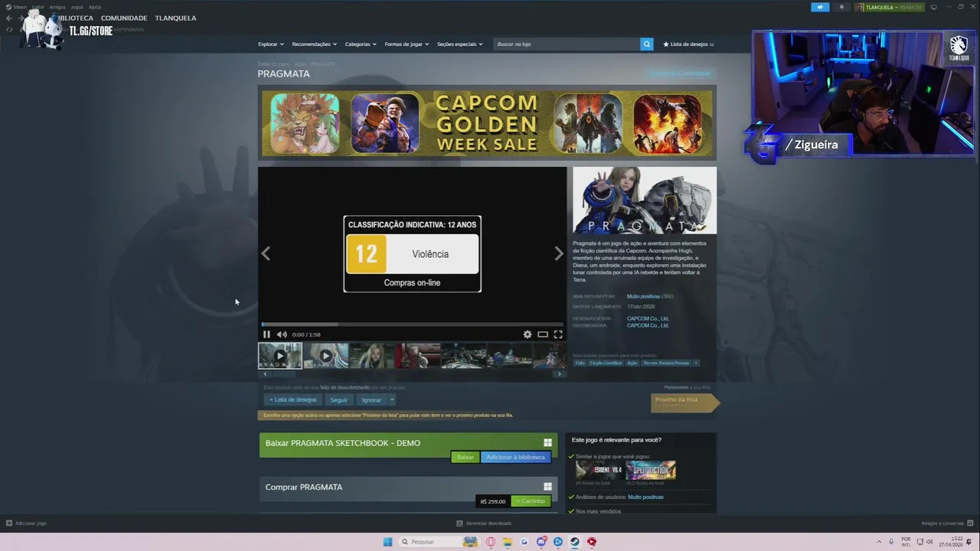Image resolution: width=980 pixels, height=551 pixels.
Task: Open Lista de desejos in header
Action: click(x=688, y=44)
